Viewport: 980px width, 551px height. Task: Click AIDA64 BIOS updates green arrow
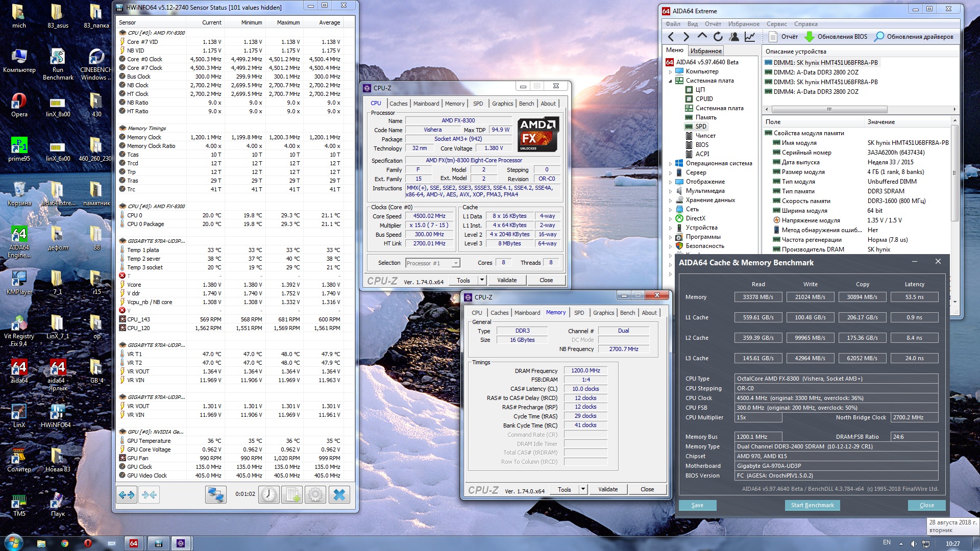pos(809,37)
